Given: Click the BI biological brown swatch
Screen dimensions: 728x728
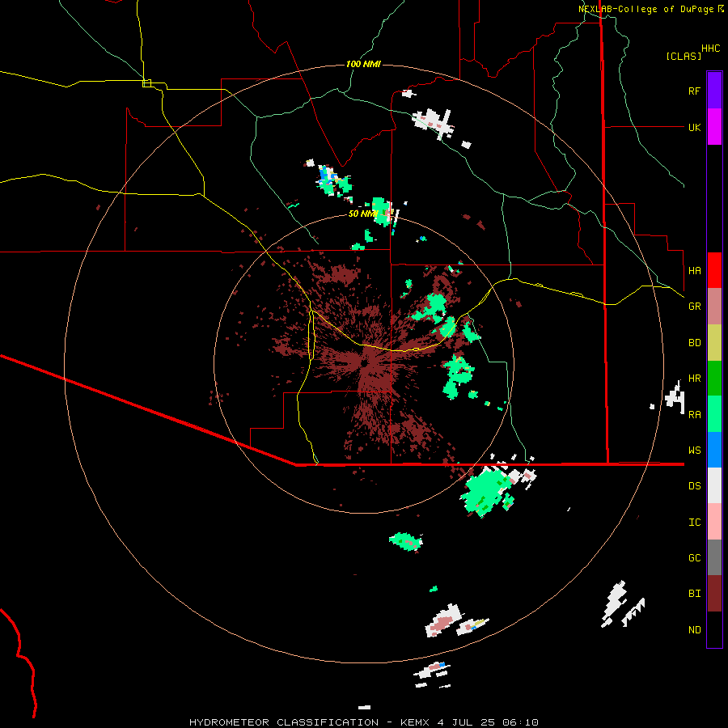Looking at the screenshot, I should coord(714,594).
